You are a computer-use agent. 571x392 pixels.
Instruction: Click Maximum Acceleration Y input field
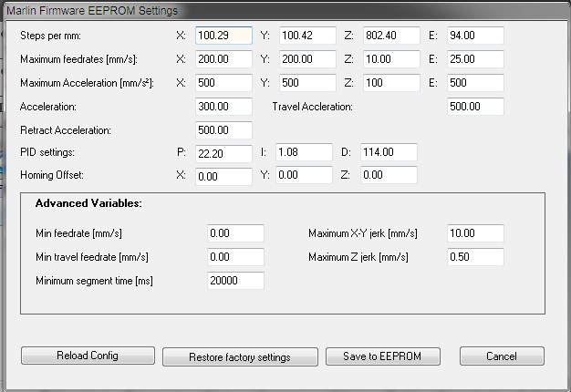pos(305,84)
